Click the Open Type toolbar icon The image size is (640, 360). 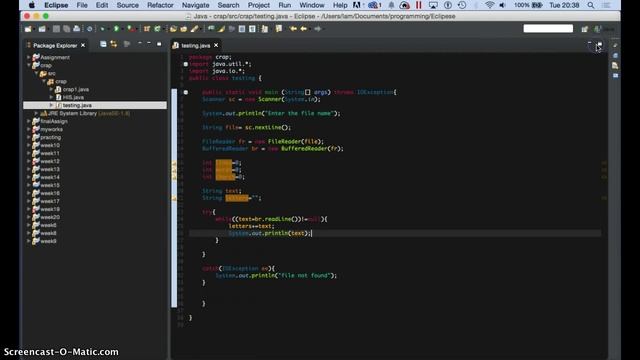(173, 29)
